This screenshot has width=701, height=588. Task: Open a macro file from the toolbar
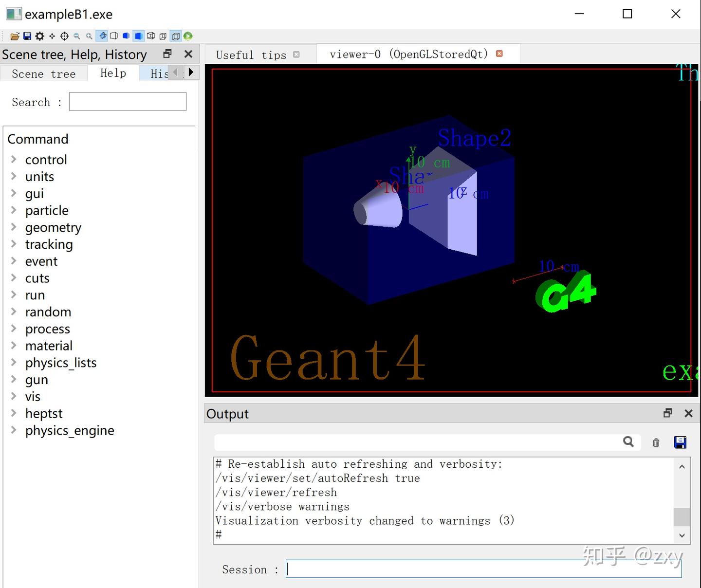15,36
